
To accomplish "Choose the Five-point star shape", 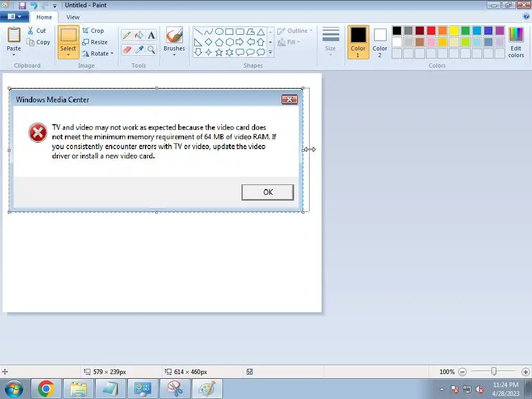I will pos(219,52).
